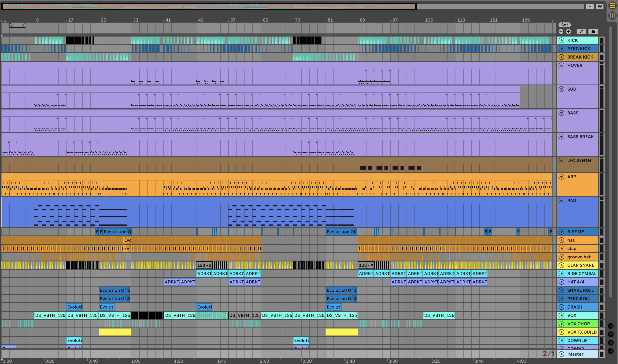Image resolution: width=618 pixels, height=364 pixels.
Task: Show the Returns (R) section button
Action: point(611,334)
